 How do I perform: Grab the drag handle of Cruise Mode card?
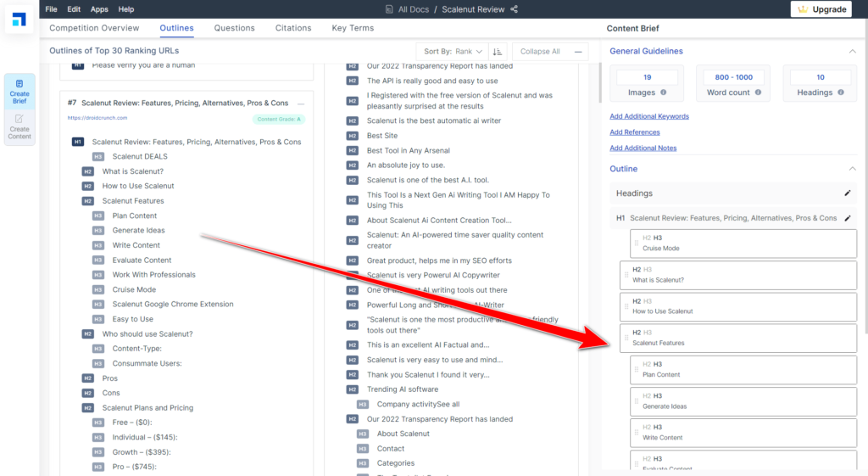click(x=636, y=243)
